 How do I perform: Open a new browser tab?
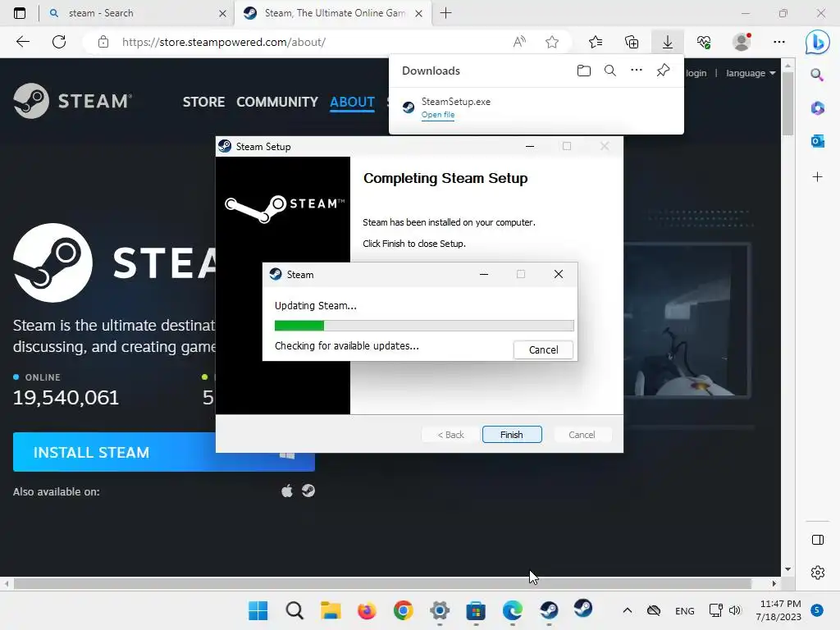445,13
